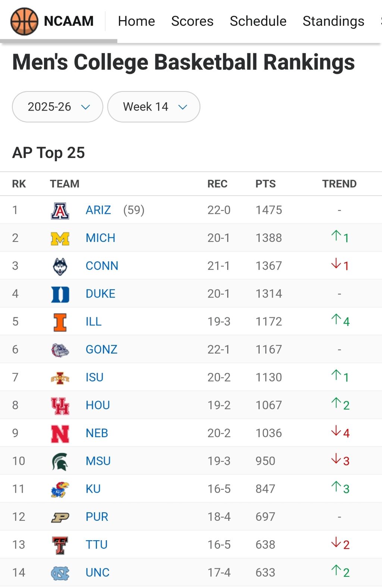
Task: Click the Texas Tech Red Raiders logo
Action: click(60, 545)
